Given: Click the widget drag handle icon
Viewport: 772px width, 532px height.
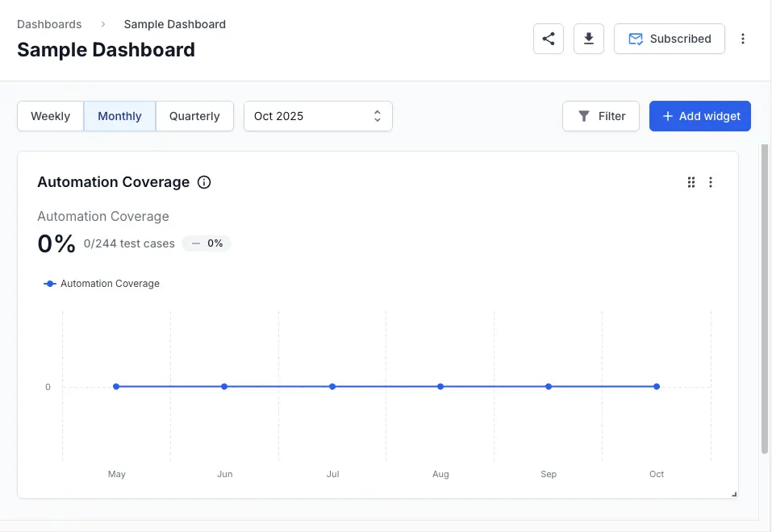Looking at the screenshot, I should pos(691,182).
